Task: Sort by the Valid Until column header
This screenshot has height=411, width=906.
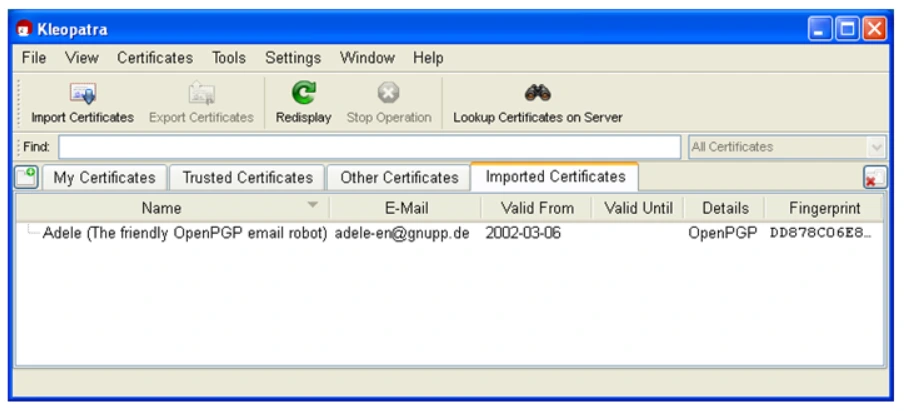Action: (638, 208)
